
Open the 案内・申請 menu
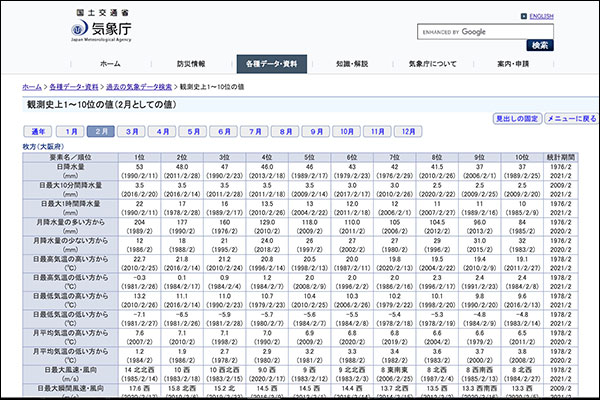pyautogui.click(x=516, y=63)
